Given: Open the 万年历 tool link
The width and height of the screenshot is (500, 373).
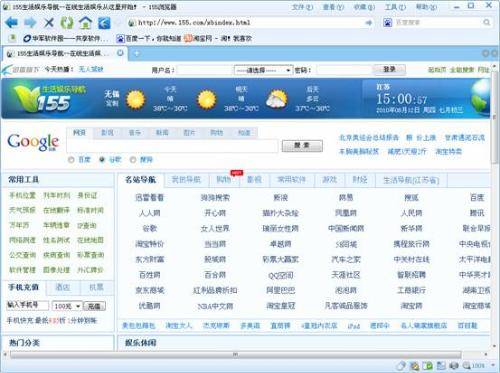Looking at the screenshot, I should pyautogui.click(x=19, y=225).
